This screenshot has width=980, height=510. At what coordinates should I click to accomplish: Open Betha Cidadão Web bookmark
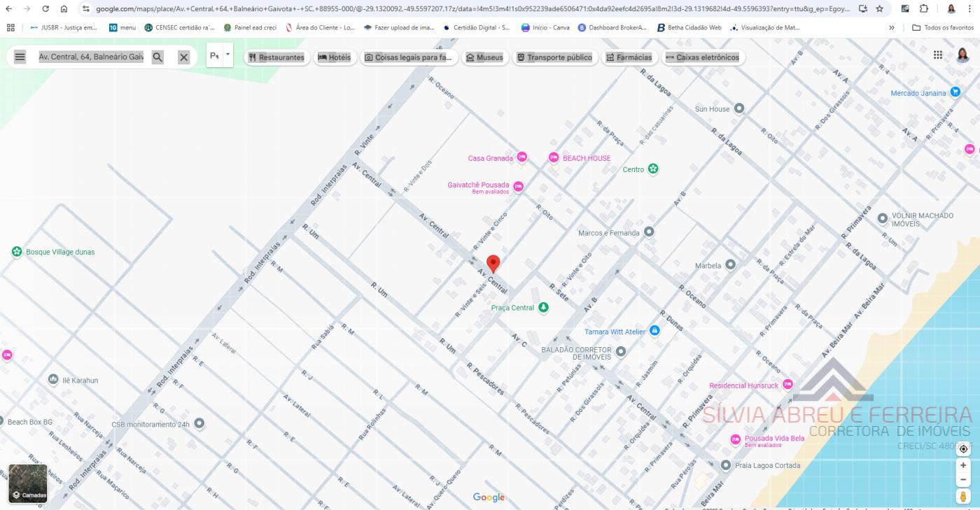(689, 27)
